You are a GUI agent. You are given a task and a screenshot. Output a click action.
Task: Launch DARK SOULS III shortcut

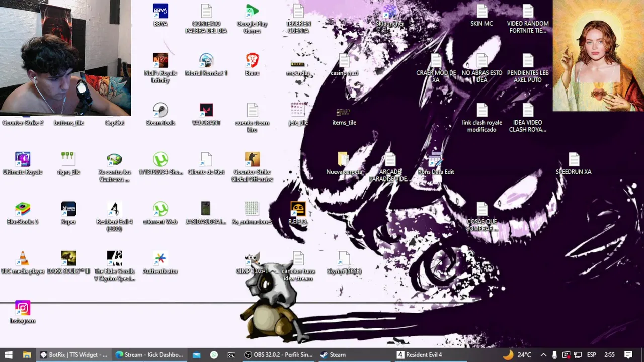(x=68, y=262)
